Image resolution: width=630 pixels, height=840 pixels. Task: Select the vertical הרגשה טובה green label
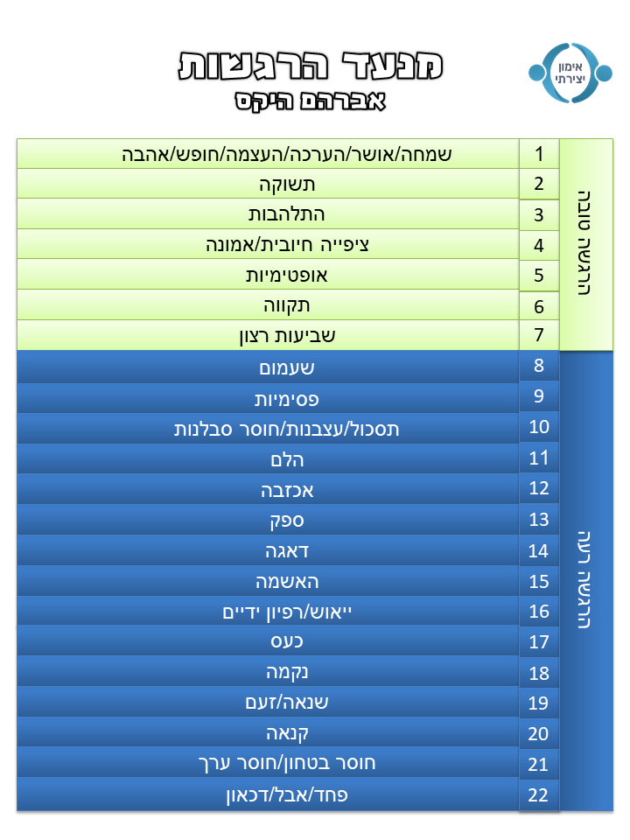(x=585, y=243)
